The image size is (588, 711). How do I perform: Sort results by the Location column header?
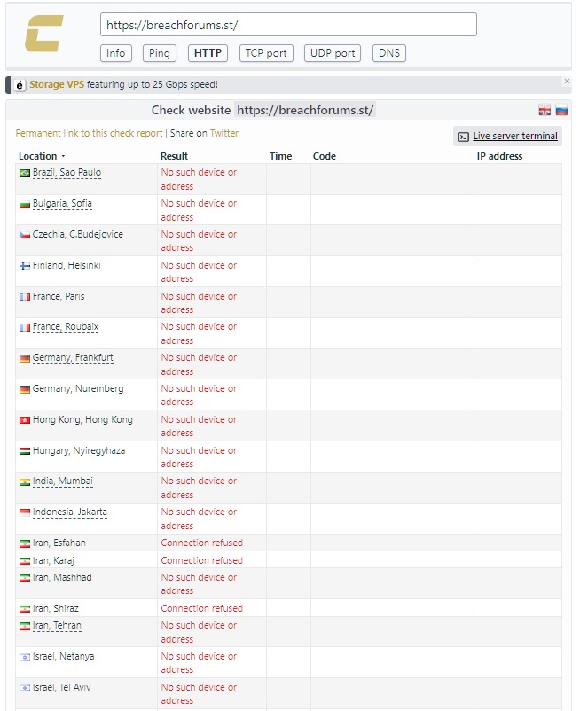point(40,156)
